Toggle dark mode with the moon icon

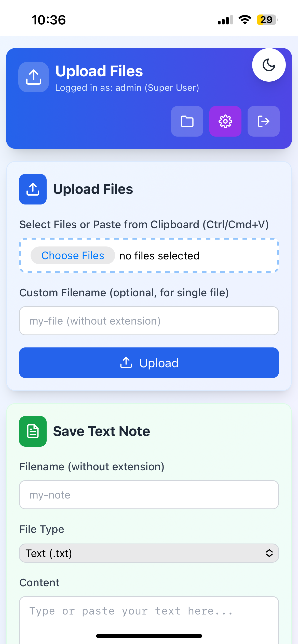(x=269, y=65)
